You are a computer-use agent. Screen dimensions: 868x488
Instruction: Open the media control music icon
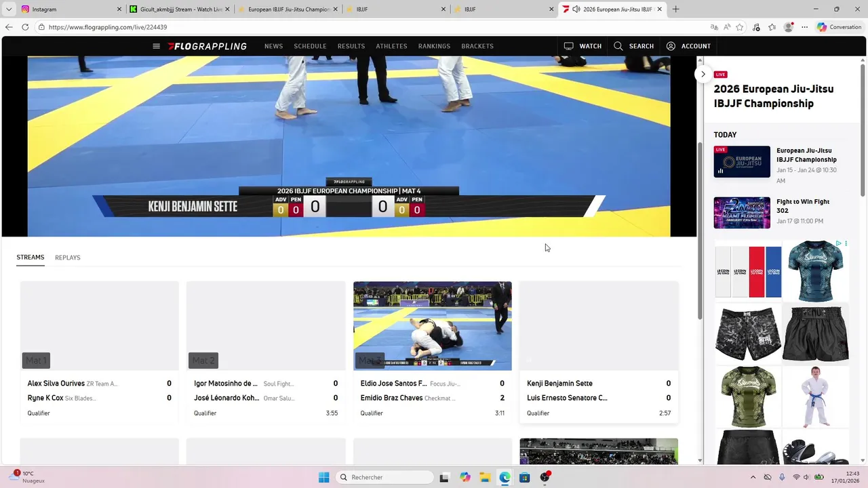pos(757,27)
